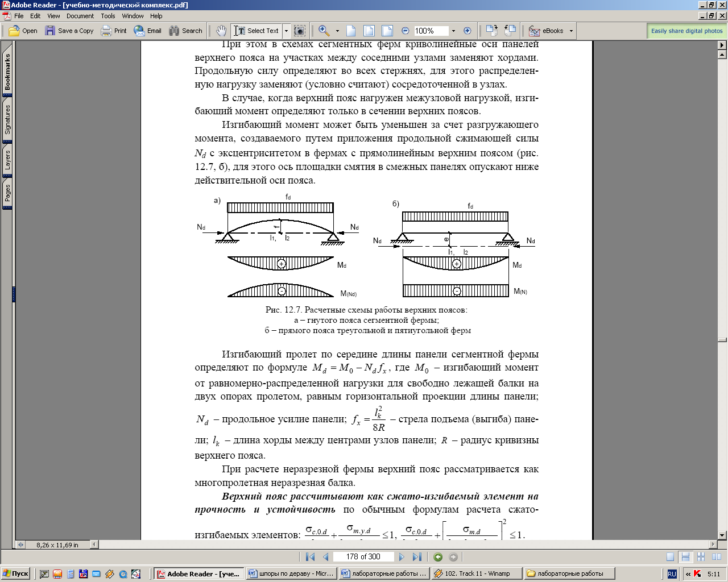Open the zoom percentage dropdown list
Image resolution: width=728 pixels, height=582 pixels.
click(x=453, y=31)
